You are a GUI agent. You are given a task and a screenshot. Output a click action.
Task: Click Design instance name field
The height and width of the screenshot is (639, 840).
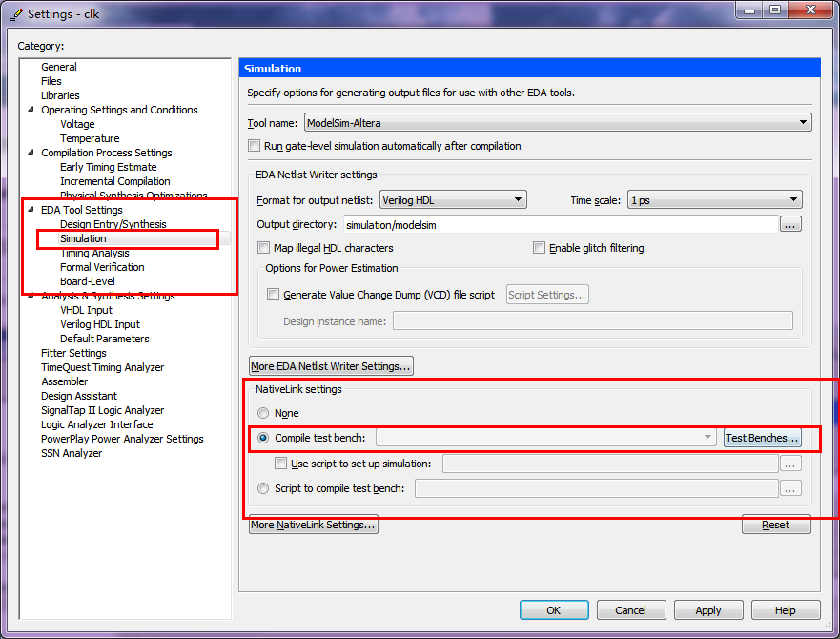[x=592, y=321]
